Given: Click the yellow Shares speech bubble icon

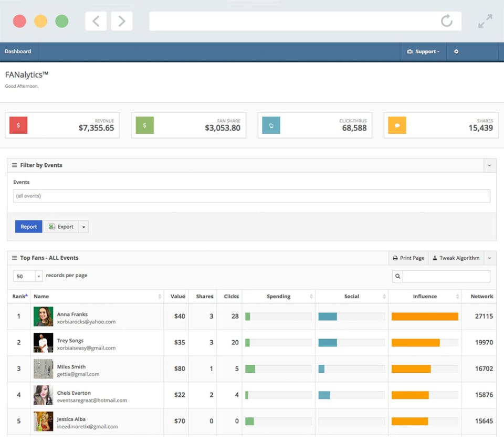Looking at the screenshot, I should [x=397, y=125].
